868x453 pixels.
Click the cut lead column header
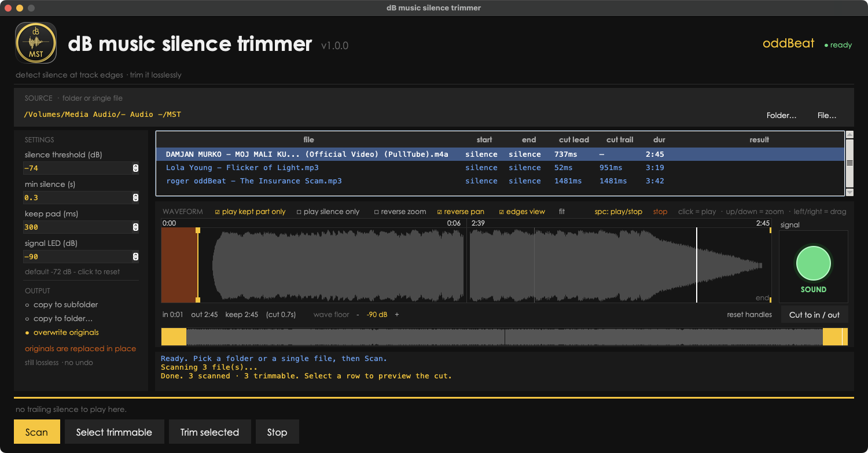coord(574,140)
